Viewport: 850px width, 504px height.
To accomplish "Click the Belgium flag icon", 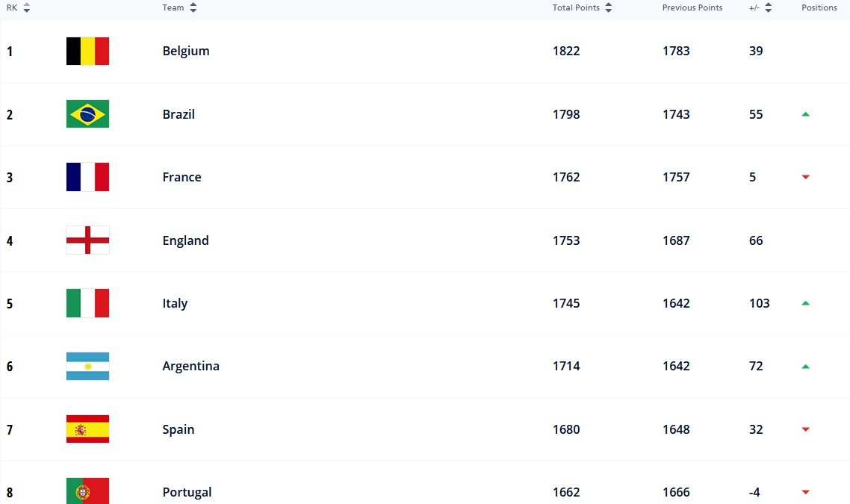I will [87, 52].
